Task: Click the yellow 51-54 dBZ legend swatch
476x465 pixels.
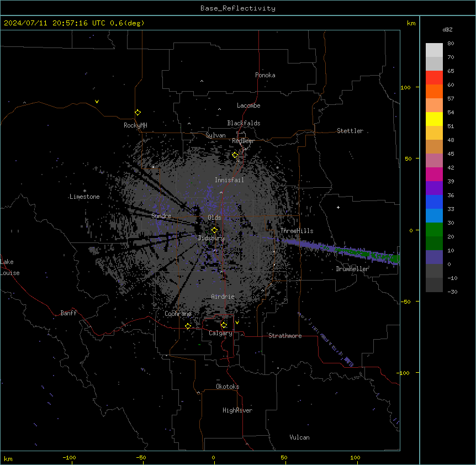Action: point(434,119)
